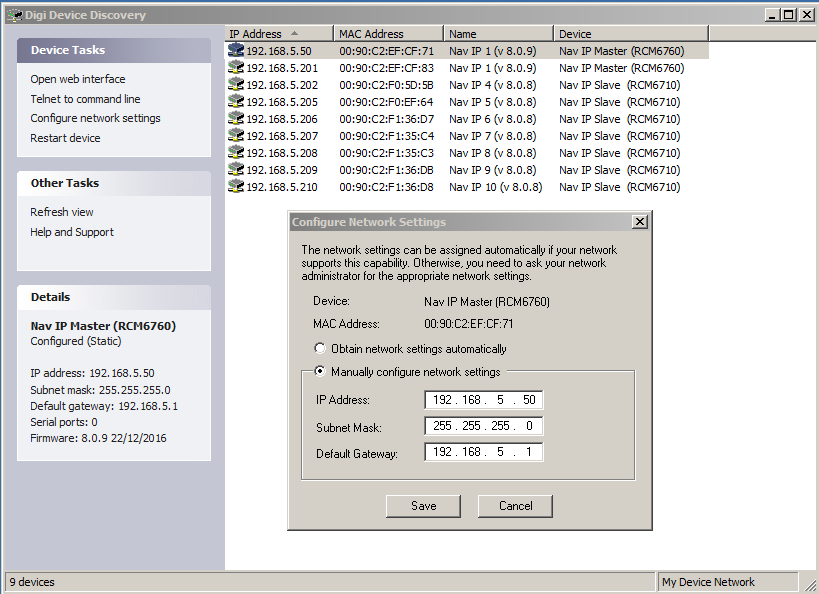Select MAC address 00:90:C2:F1:36:D7 cell
Image resolution: width=819 pixels, height=594 pixels.
[387, 119]
